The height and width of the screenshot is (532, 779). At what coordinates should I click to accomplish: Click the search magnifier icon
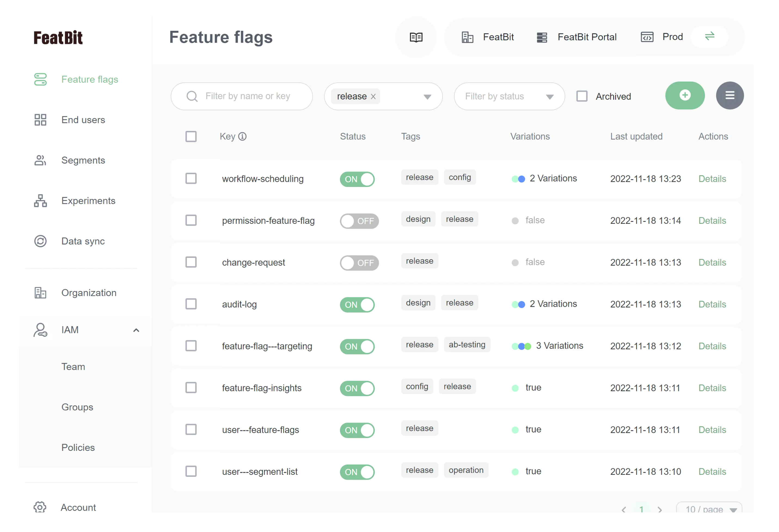tap(192, 96)
